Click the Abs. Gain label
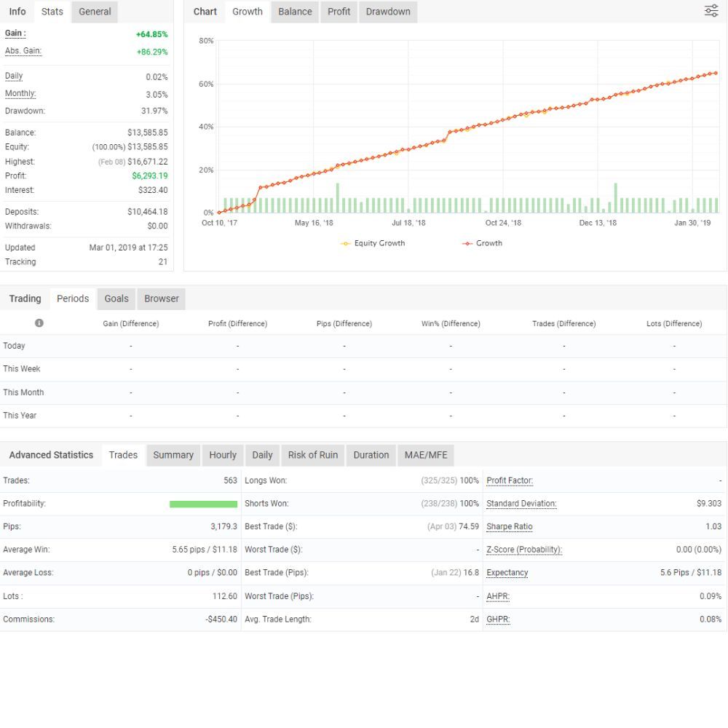 tap(23, 51)
